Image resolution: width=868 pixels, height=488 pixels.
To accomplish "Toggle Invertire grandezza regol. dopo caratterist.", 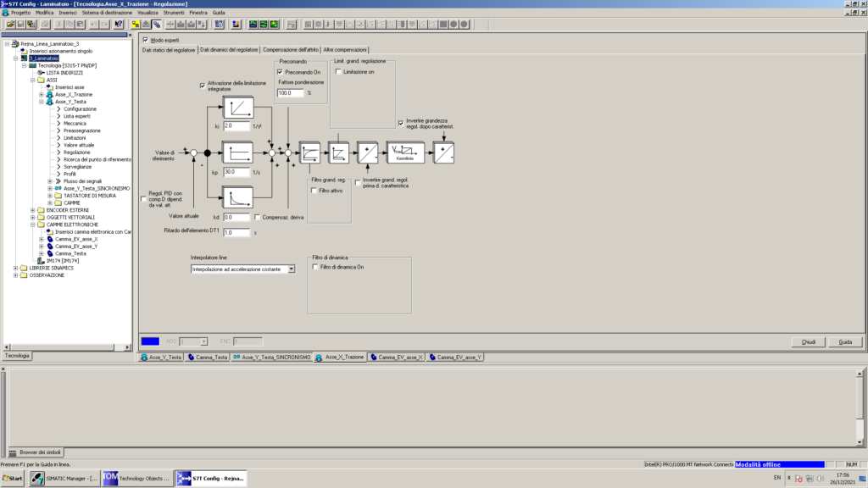I will 401,123.
